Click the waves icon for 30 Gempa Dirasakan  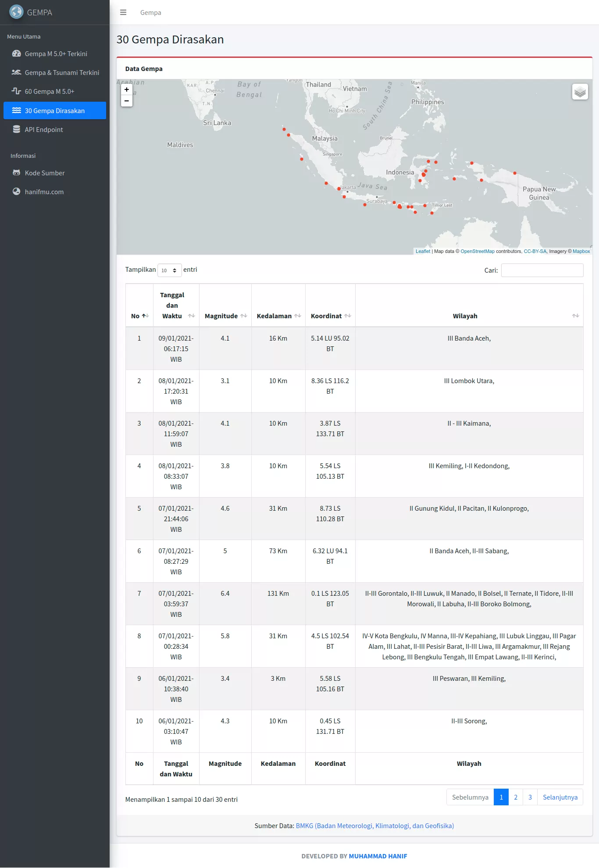pos(16,110)
